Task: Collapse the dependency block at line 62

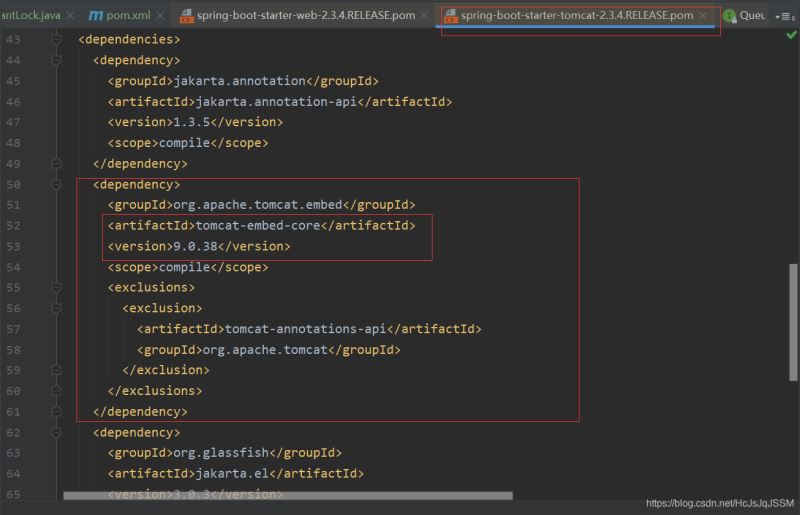Action: pyautogui.click(x=57, y=432)
